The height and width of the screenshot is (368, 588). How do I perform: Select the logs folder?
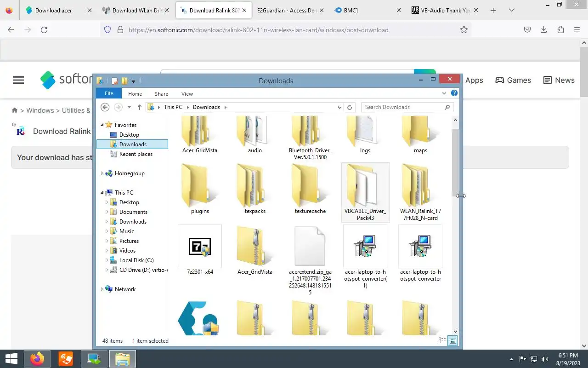click(x=365, y=136)
